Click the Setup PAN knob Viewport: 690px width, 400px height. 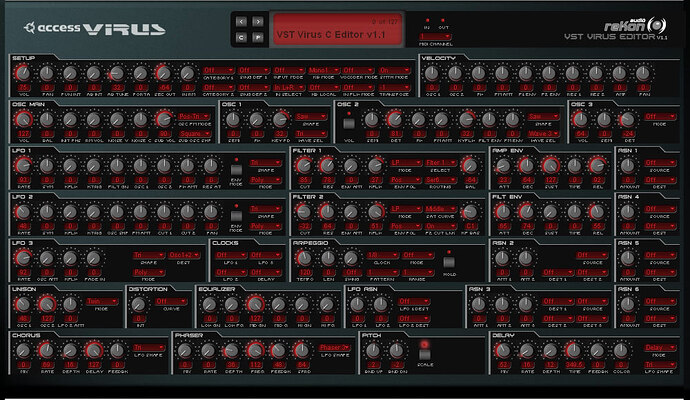click(x=47, y=73)
